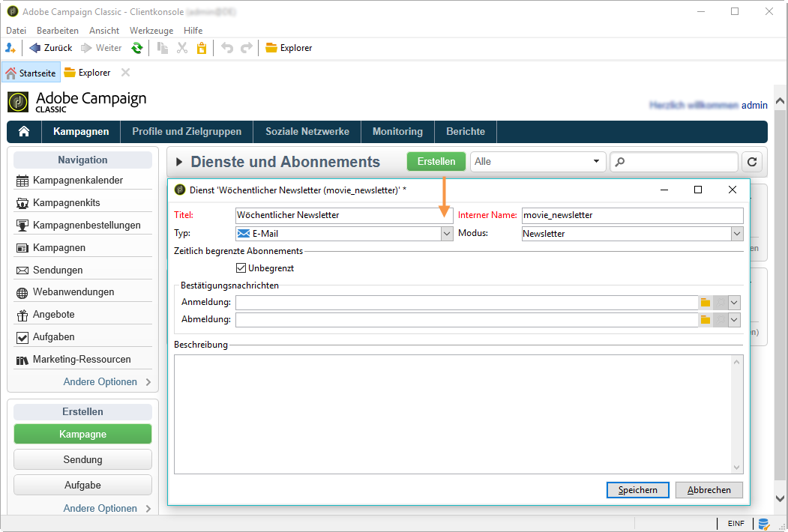
Task: Switch to the Explorer tab
Action: tap(88, 73)
